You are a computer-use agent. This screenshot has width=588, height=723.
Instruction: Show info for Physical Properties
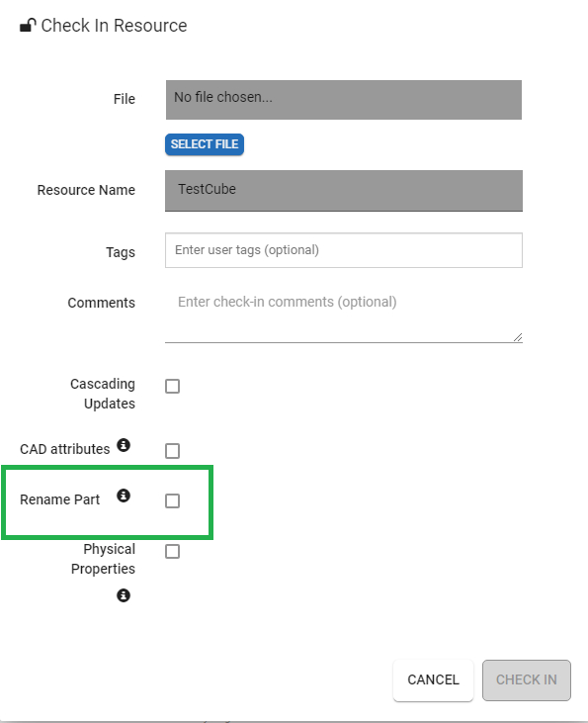(x=124, y=595)
